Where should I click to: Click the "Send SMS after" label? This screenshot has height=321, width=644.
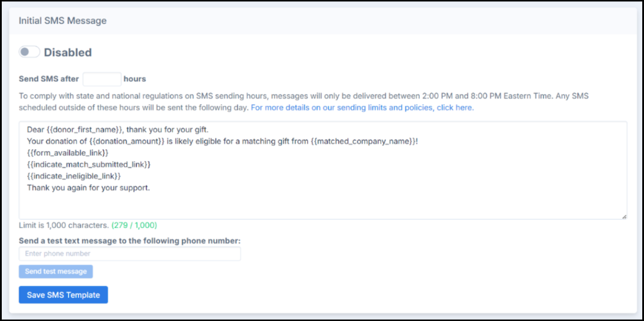(49, 79)
